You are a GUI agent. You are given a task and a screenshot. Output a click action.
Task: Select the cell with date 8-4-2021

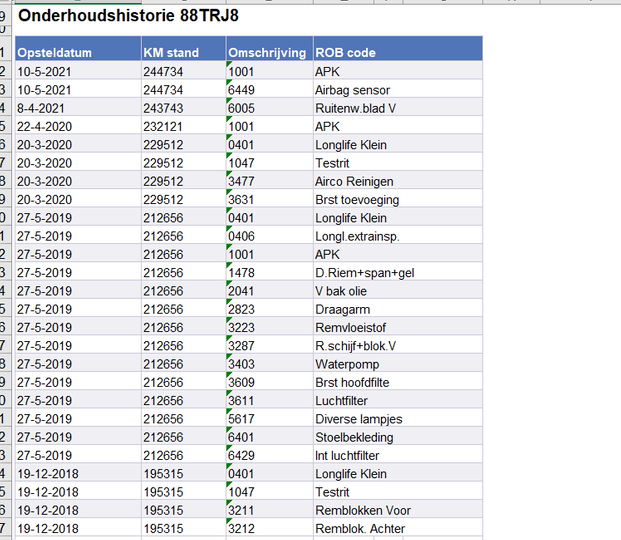78,108
